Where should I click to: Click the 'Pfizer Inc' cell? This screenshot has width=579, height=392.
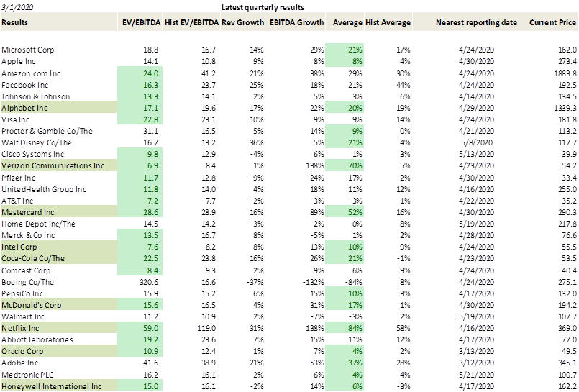pos(19,178)
